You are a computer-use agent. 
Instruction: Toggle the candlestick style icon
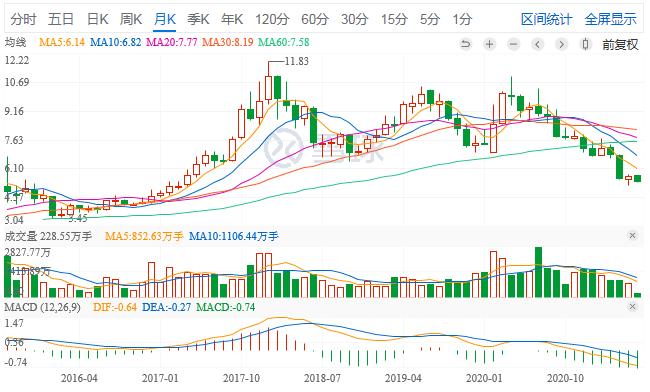(x=585, y=44)
